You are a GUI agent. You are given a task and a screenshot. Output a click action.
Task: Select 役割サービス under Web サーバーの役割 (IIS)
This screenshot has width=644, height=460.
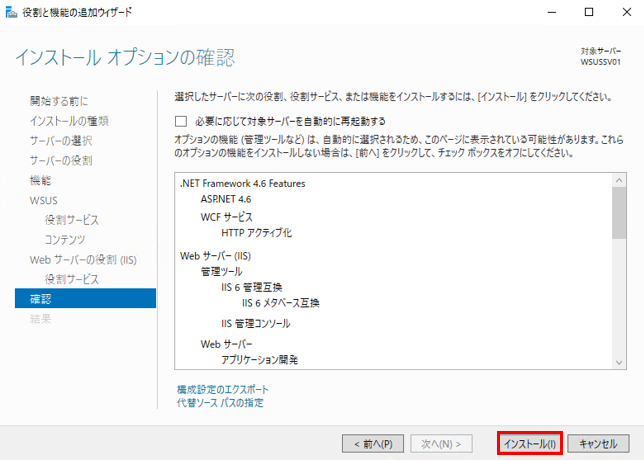[x=72, y=279]
